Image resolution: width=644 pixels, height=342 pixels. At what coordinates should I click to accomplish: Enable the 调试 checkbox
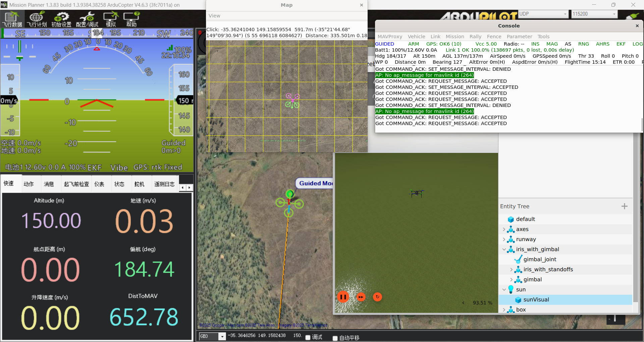point(308,338)
